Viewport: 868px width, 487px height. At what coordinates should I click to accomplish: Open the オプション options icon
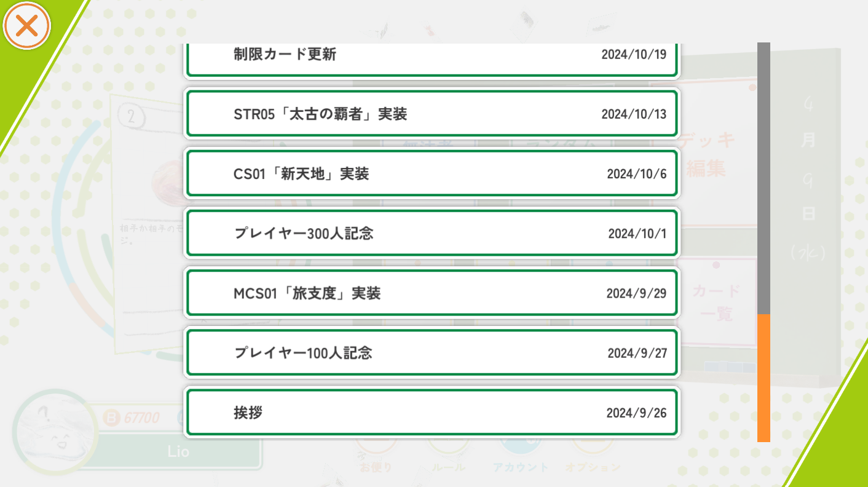click(593, 458)
